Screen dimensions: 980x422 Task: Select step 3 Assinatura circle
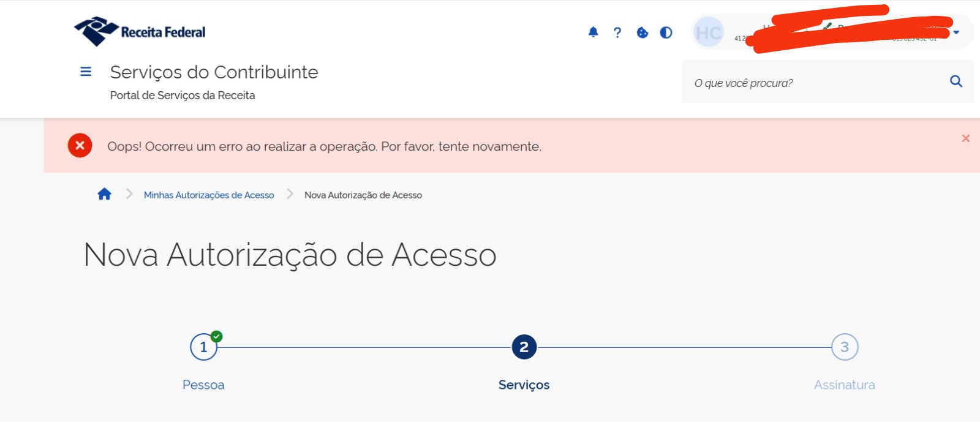tap(845, 347)
